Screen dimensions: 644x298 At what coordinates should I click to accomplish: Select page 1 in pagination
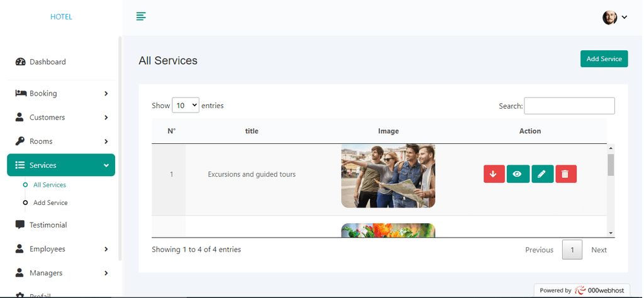[x=572, y=250]
